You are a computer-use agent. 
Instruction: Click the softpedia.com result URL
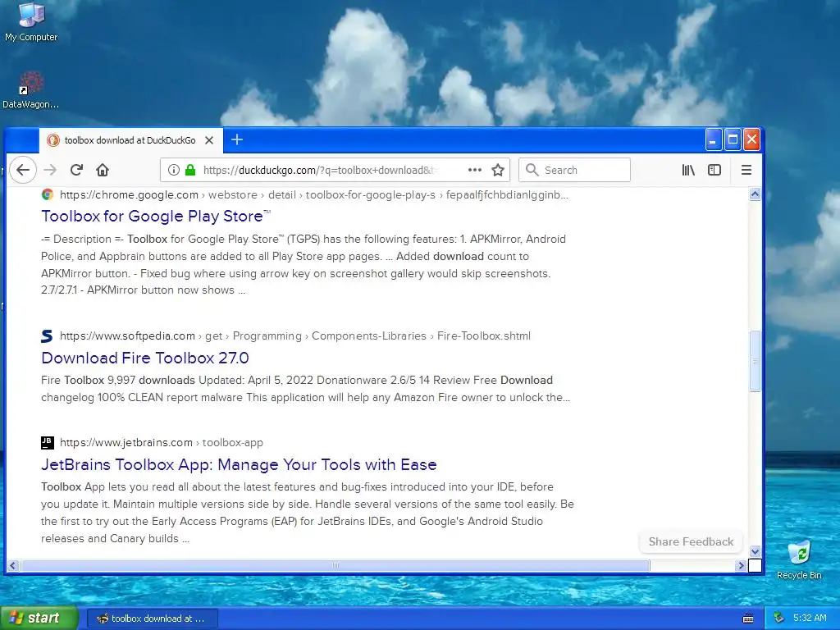click(295, 336)
